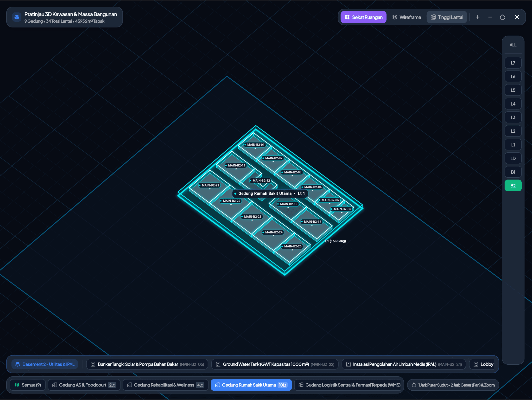Reset the view with rotate icon
532x400 pixels.
point(502,17)
